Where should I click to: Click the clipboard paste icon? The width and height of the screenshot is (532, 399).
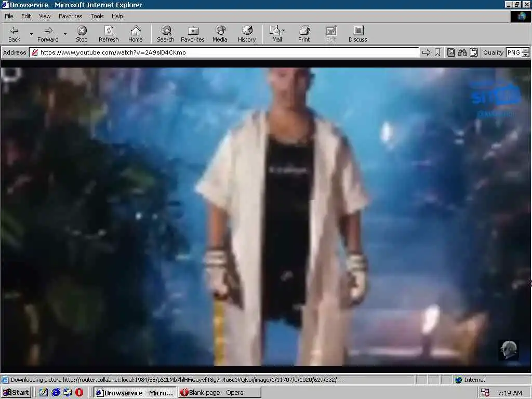474,52
